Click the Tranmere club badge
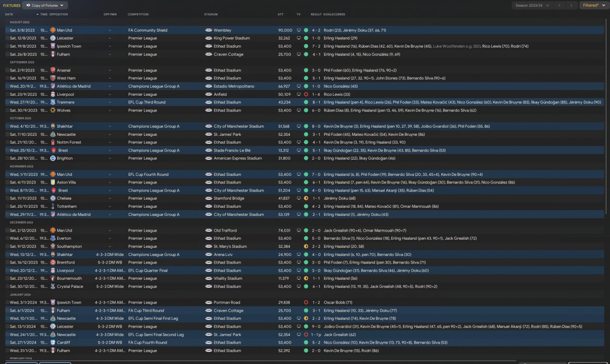The image size is (610, 364). pos(53,102)
